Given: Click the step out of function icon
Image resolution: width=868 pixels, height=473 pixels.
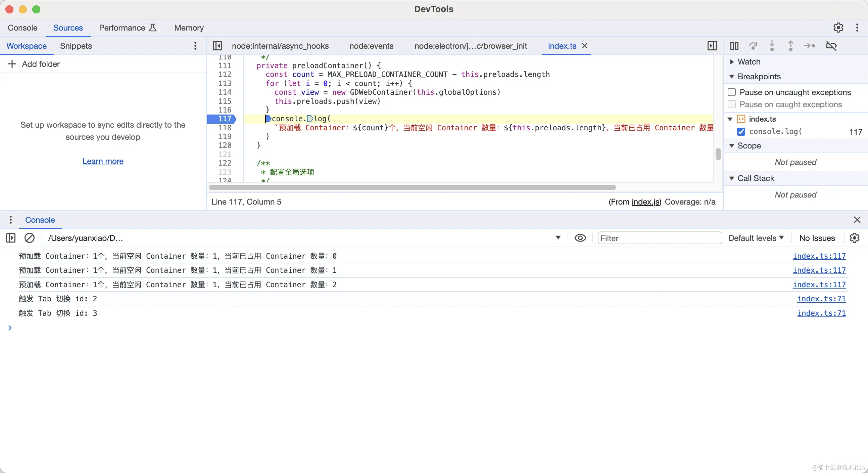Looking at the screenshot, I should tap(790, 46).
